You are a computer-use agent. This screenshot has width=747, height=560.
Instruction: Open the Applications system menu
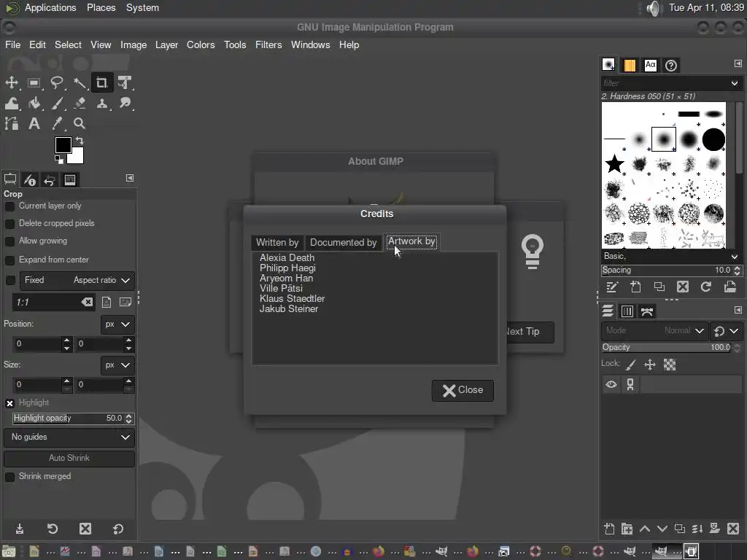(50, 7)
